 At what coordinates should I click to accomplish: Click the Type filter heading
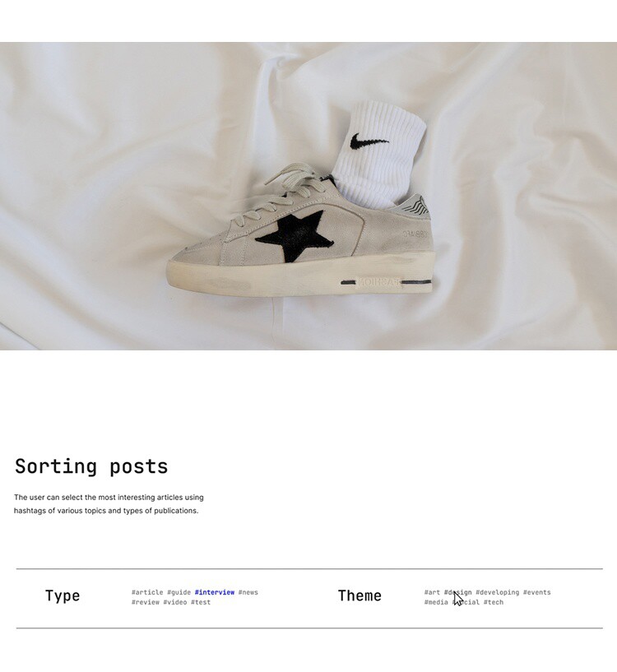(63, 596)
